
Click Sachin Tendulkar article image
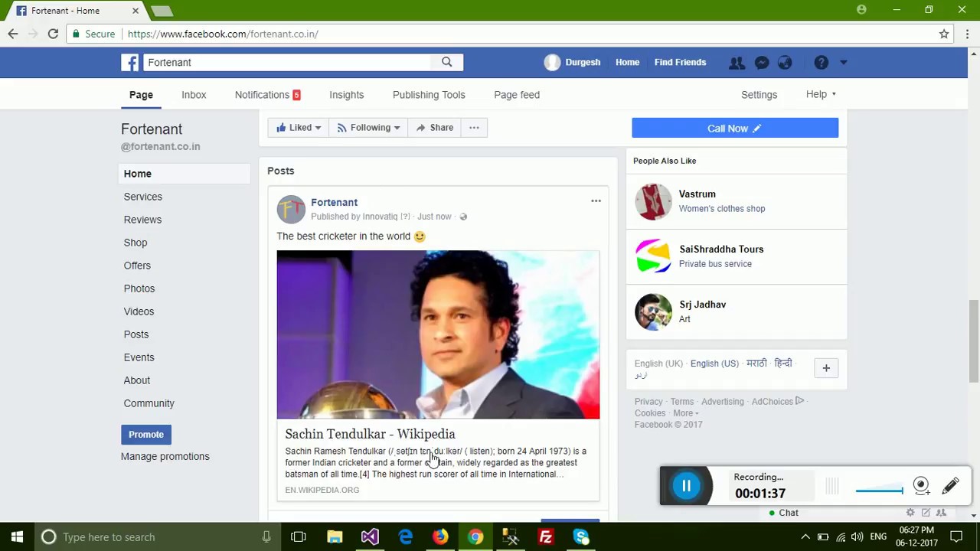tap(438, 334)
